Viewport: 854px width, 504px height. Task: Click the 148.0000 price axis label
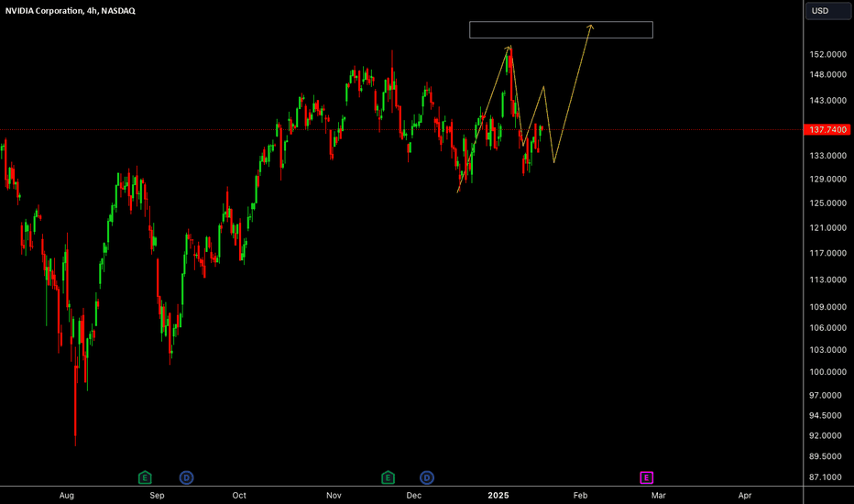coord(827,74)
